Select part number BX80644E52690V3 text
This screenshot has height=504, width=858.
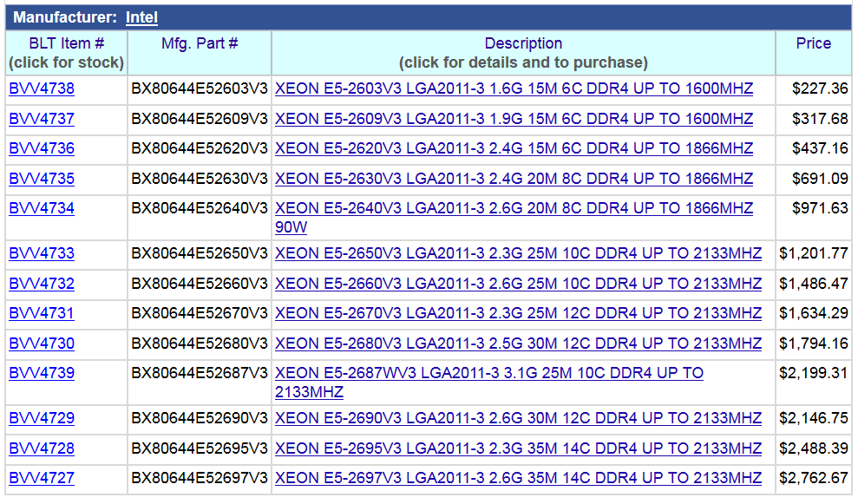pyautogui.click(x=200, y=418)
